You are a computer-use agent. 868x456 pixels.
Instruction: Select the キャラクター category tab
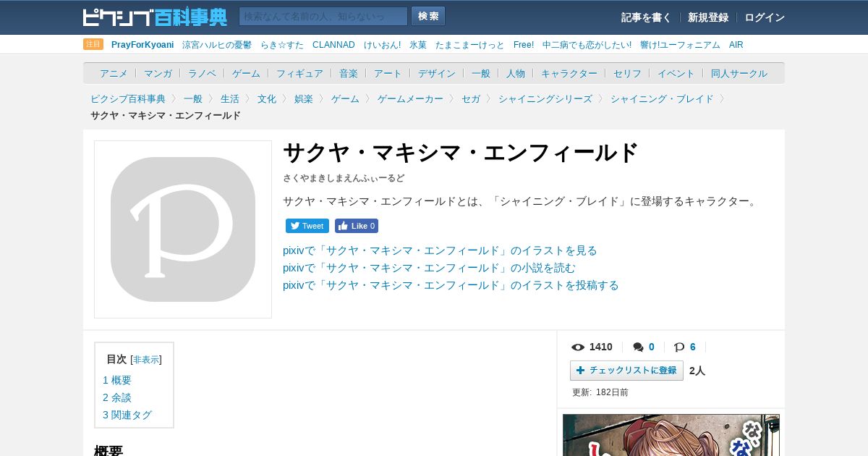pyautogui.click(x=569, y=73)
